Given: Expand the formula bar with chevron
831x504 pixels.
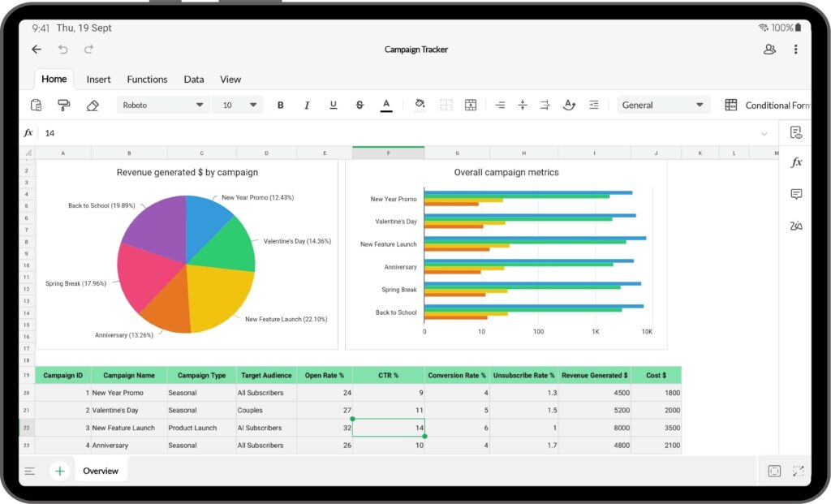Looking at the screenshot, I should click(x=764, y=133).
